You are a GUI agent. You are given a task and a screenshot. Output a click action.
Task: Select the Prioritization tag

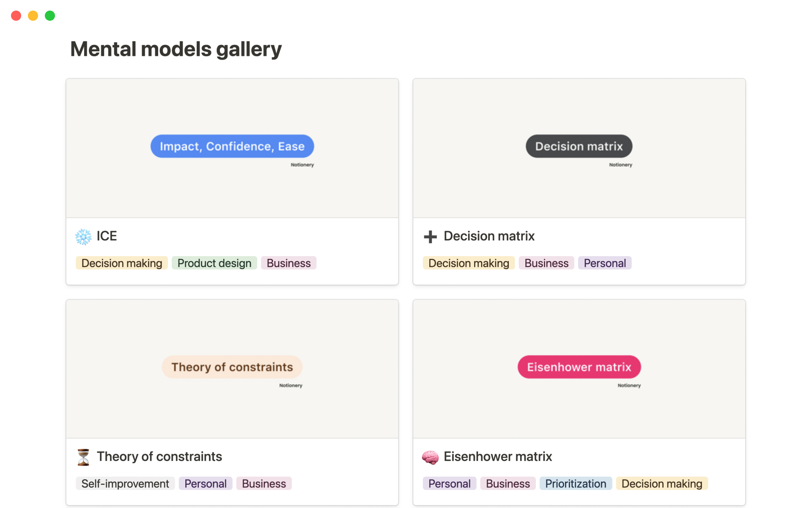[576, 484]
